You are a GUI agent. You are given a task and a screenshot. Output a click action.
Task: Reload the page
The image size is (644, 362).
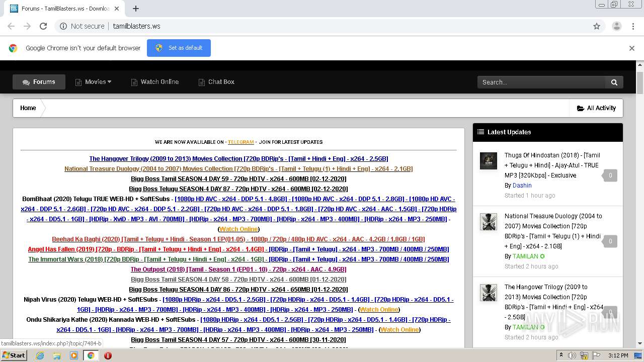coord(43,26)
